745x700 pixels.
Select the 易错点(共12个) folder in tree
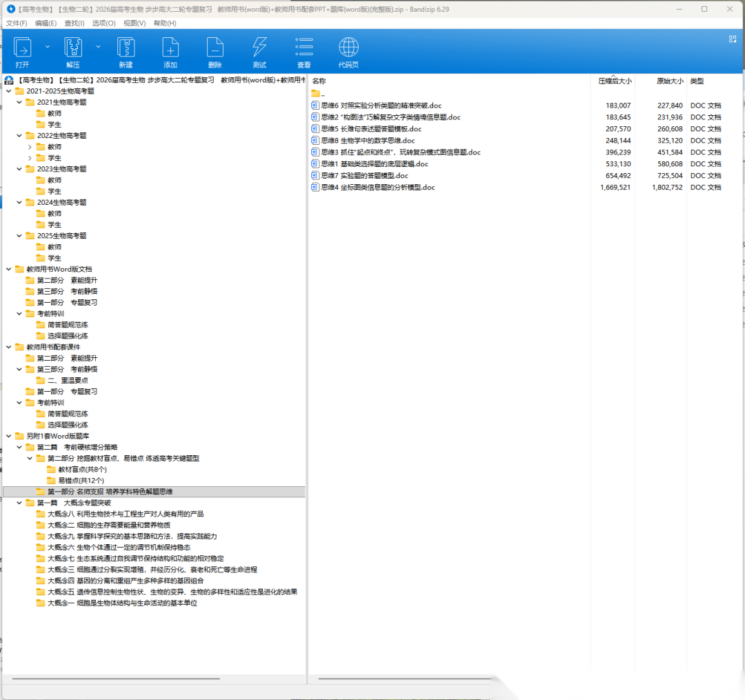point(81,480)
